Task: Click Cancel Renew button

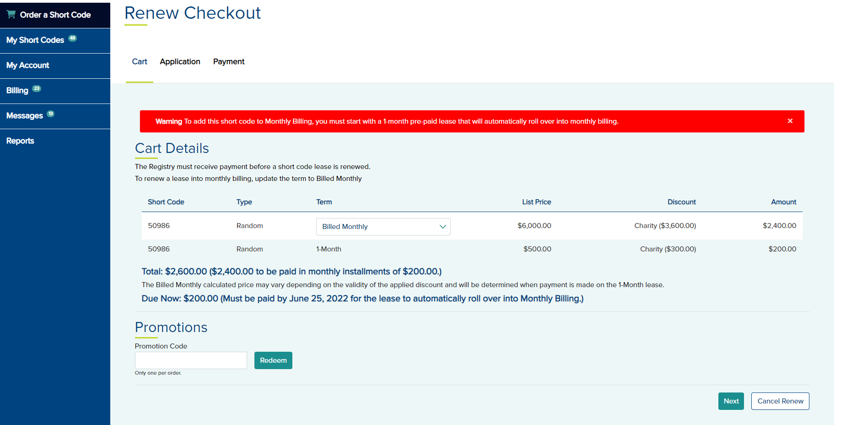Action: 780,401
